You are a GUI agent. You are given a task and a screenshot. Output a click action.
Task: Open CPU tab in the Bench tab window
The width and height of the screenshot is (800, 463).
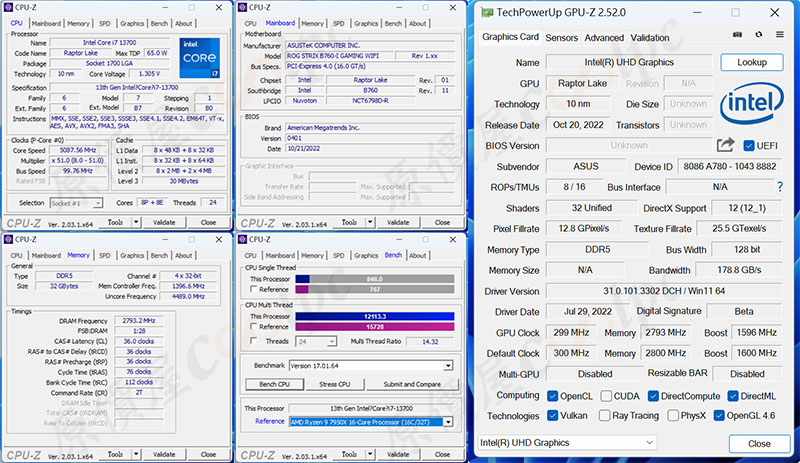[251, 255]
